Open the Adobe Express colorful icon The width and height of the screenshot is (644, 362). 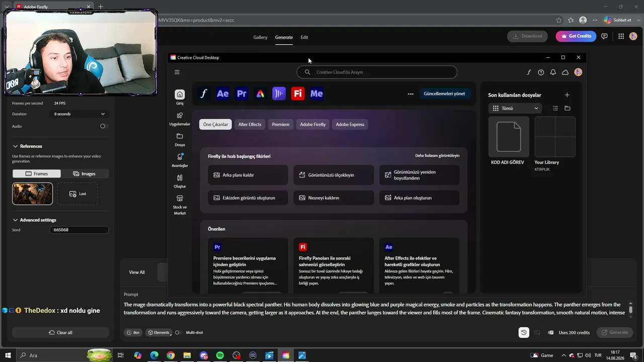(260, 94)
